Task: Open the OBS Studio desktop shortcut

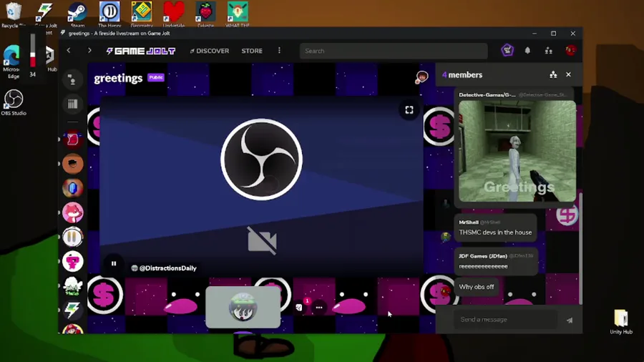Action: point(14,102)
